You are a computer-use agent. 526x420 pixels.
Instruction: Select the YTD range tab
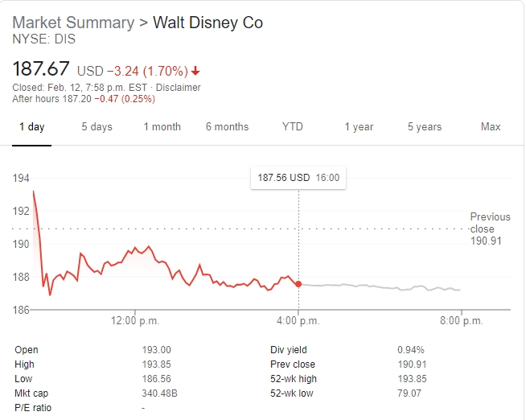293,127
